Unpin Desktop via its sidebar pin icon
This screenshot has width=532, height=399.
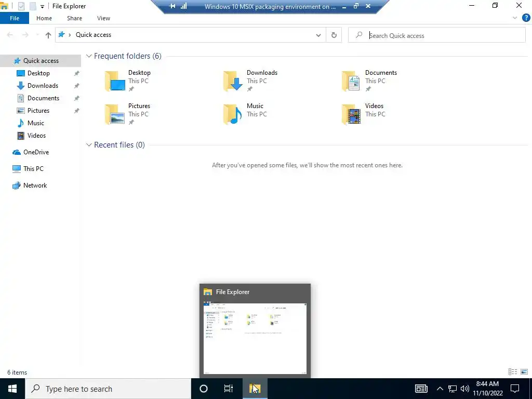tap(77, 73)
